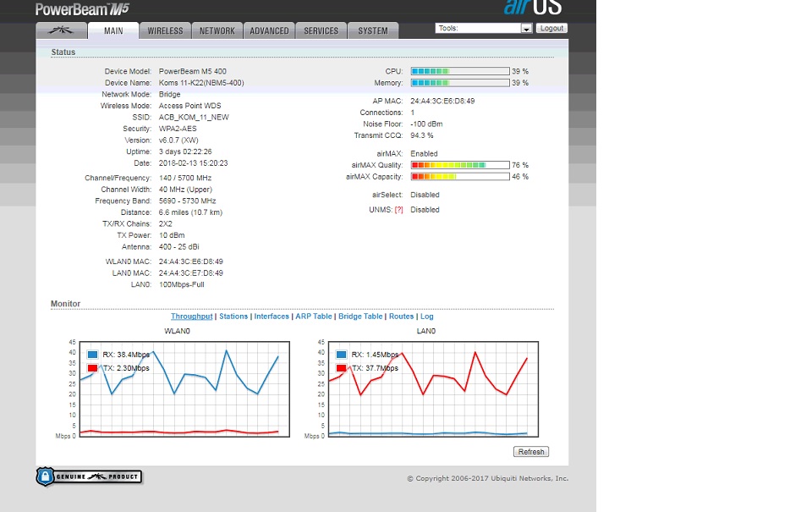Click the Device Model value PowerBeam M5 400

coord(192,72)
